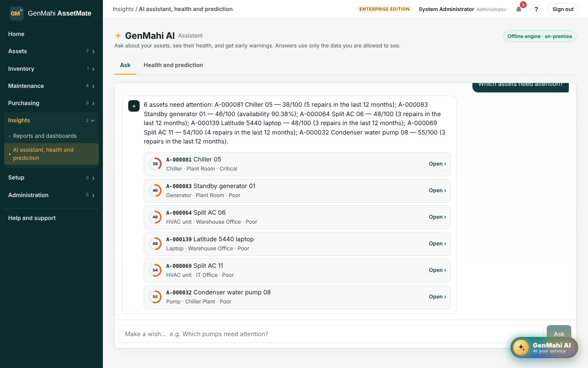This screenshot has height=368, width=588.
Task: Click the health score gauge for Latitude 5440 laptop
Action: [155, 244]
